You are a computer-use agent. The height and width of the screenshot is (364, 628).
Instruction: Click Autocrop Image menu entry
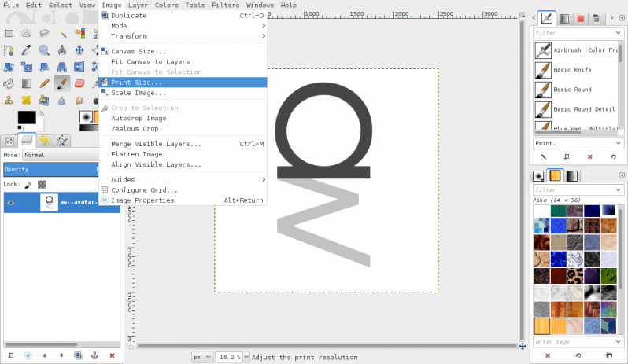pos(183,119)
